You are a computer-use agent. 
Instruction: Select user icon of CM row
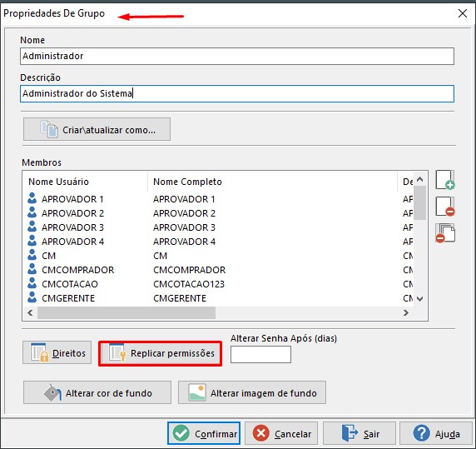32,255
